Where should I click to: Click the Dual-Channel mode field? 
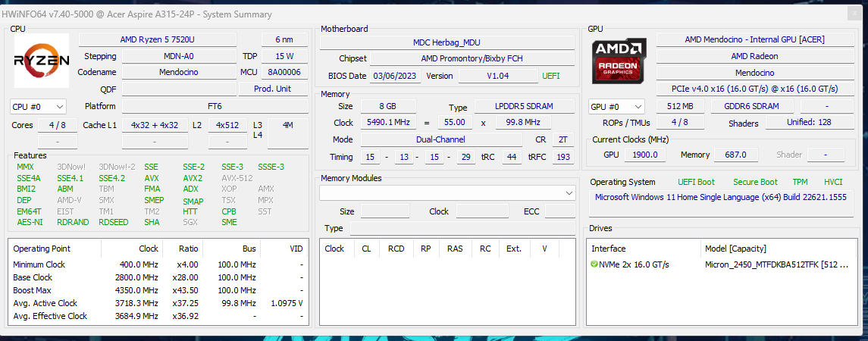click(x=441, y=140)
